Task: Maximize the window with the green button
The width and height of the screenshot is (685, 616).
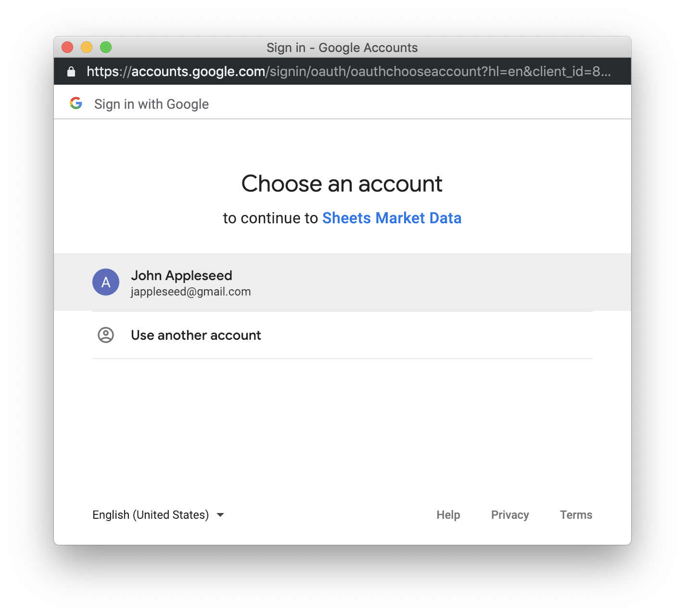Action: click(106, 47)
